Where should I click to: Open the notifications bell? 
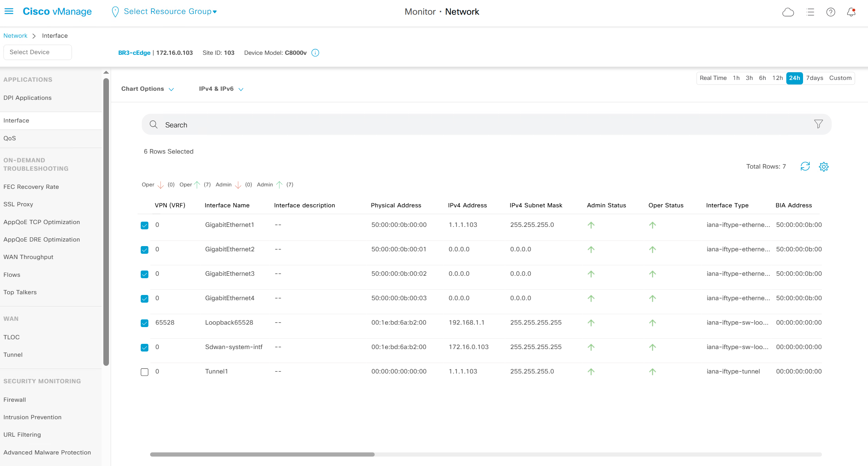[x=851, y=12]
